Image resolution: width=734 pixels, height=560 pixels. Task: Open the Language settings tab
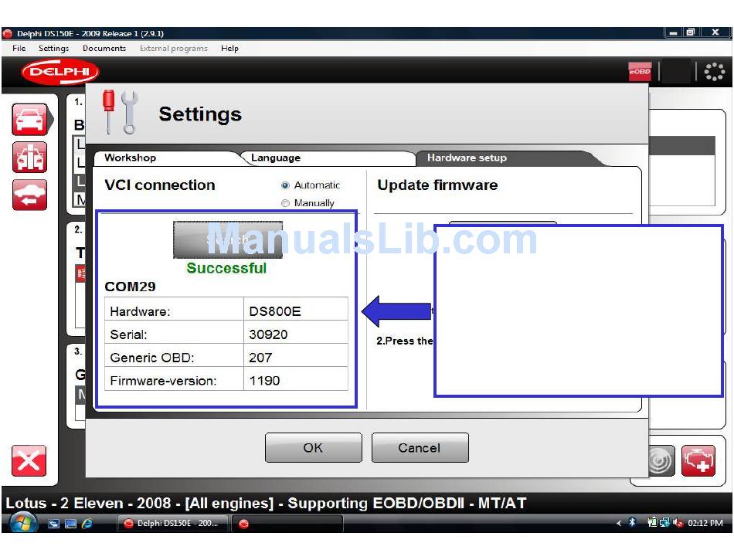coord(276,158)
